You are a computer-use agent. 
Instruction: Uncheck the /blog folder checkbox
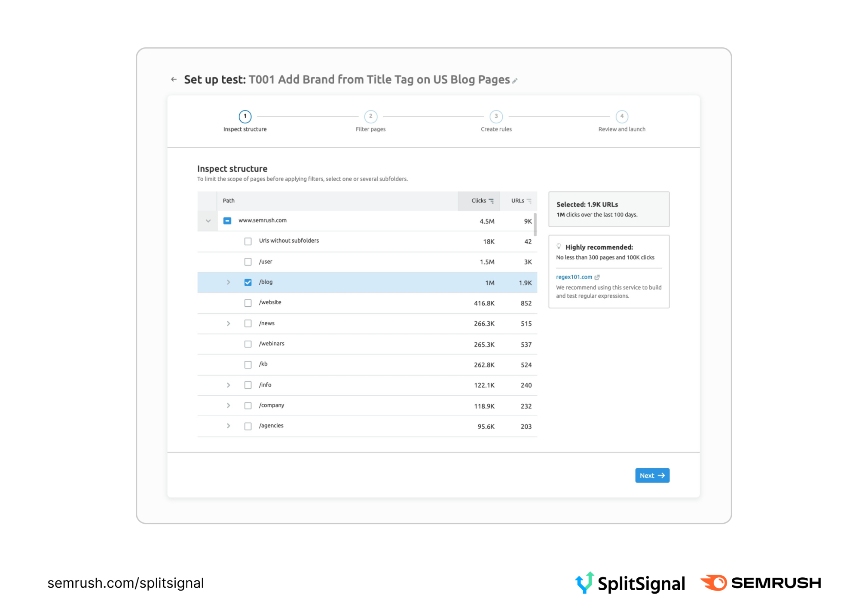point(248,282)
